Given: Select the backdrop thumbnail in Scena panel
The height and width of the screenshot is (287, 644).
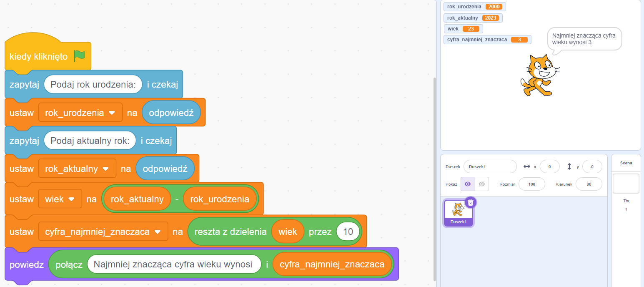Looking at the screenshot, I should (x=626, y=182).
